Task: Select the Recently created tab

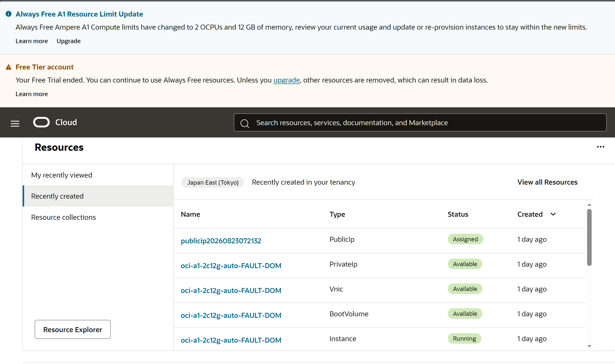Action: click(x=98, y=196)
